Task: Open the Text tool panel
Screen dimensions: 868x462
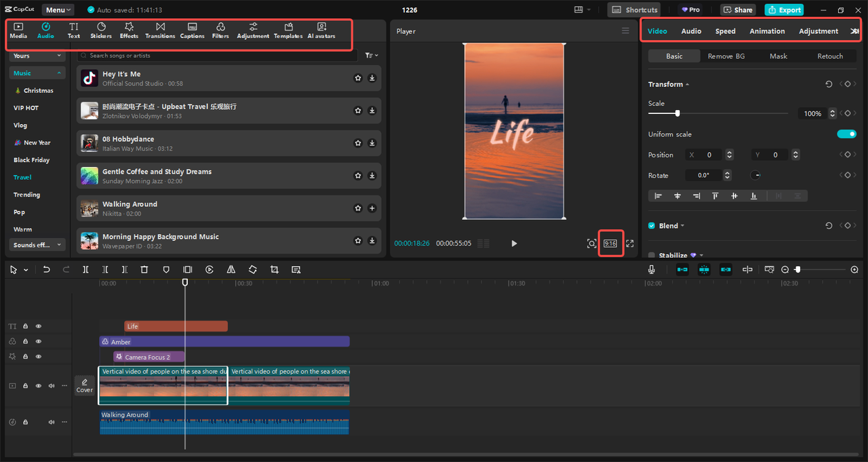Action: point(73,31)
